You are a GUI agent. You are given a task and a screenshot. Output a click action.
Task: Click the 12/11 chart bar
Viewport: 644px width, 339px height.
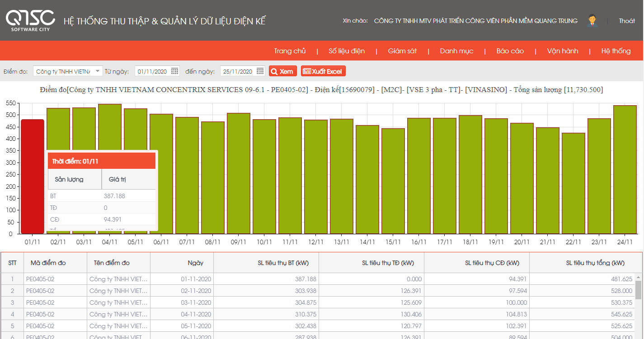[x=316, y=177]
